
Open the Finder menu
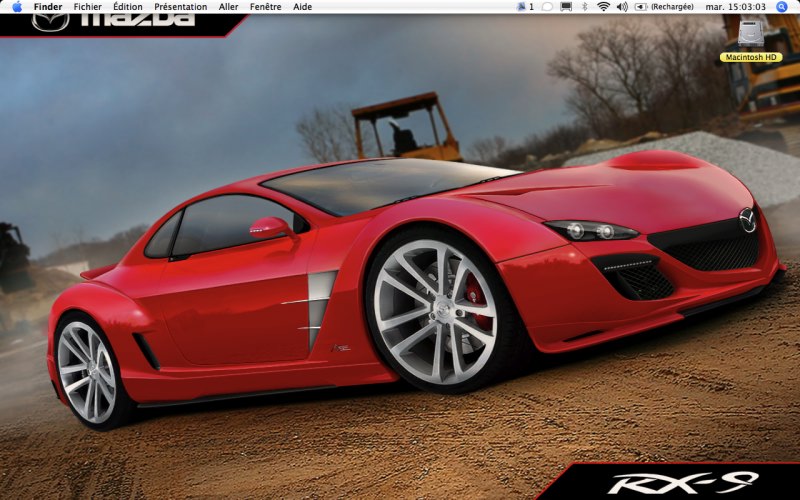coord(48,6)
